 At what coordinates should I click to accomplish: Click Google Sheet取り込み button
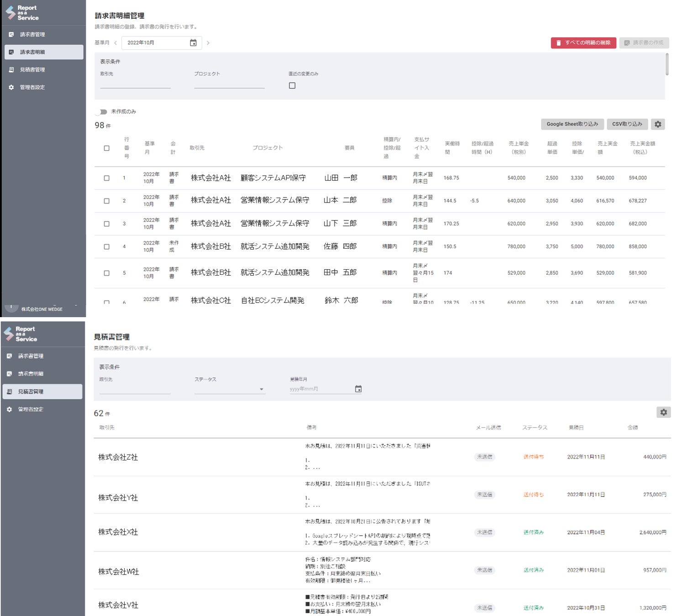click(x=572, y=124)
